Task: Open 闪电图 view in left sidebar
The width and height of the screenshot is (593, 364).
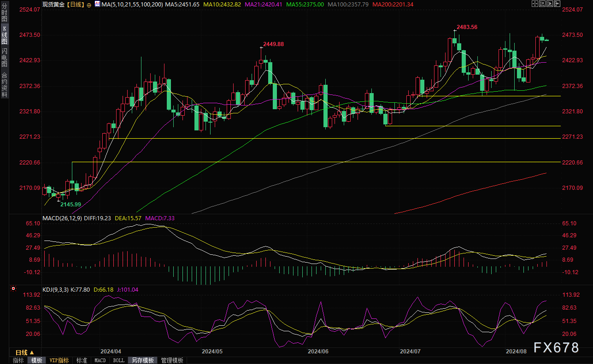Action: (x=4, y=57)
